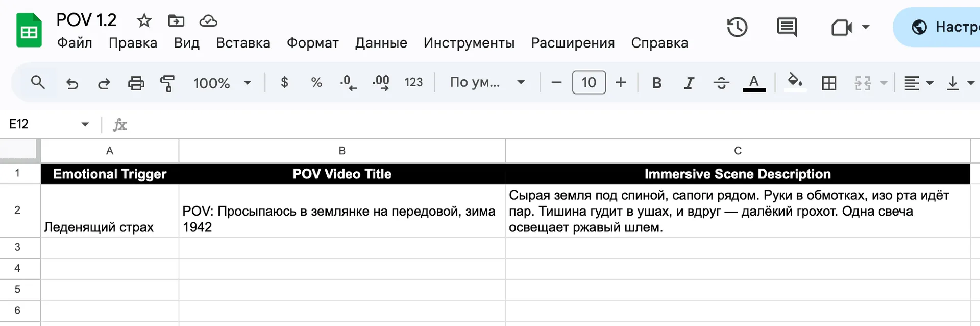Select the cell starting Сырая земля под спиной
Image resolution: width=980 pixels, height=326 pixels.
pyautogui.click(x=738, y=211)
